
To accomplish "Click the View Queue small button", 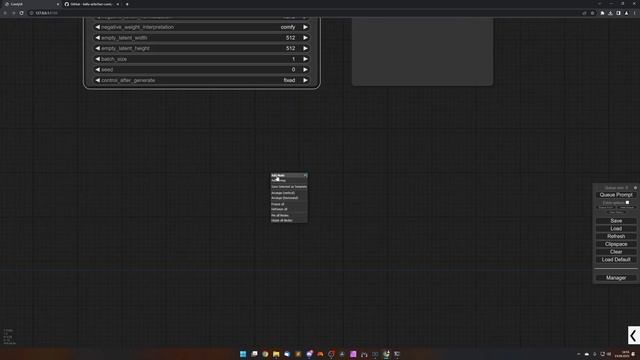I will coord(627,207).
